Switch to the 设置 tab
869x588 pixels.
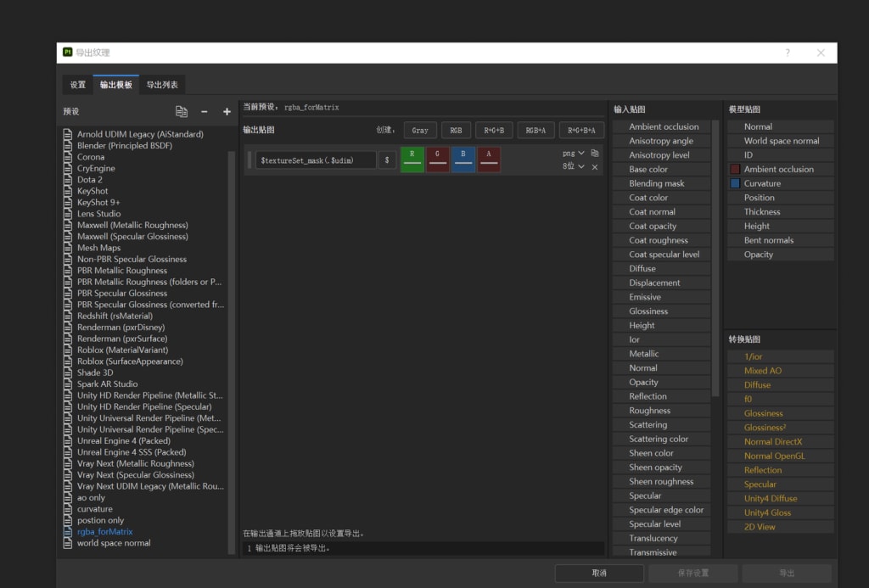coord(77,85)
